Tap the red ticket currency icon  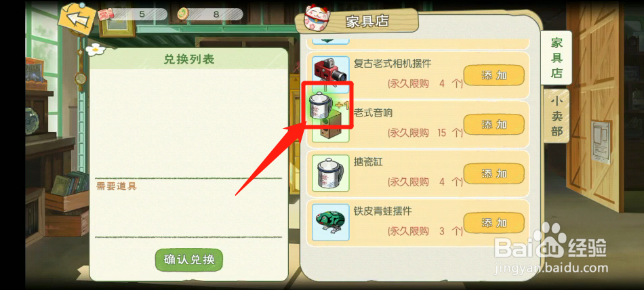pos(106,15)
